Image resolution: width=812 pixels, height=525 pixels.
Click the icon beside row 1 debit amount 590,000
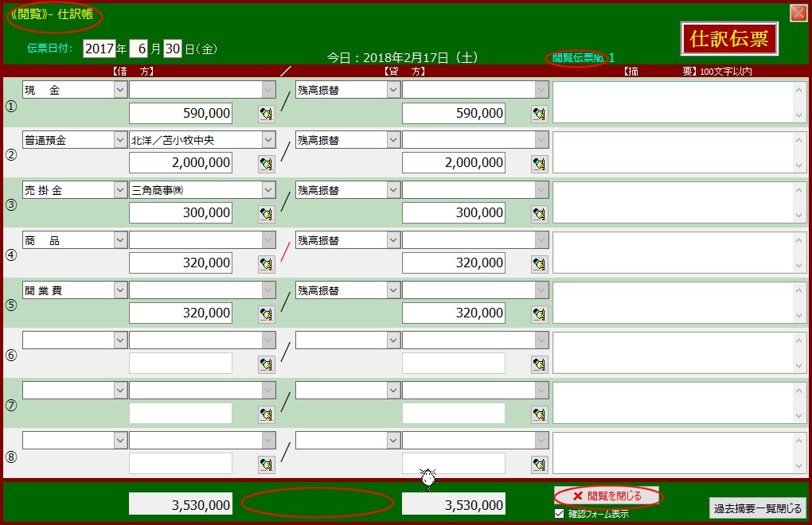pos(266,115)
